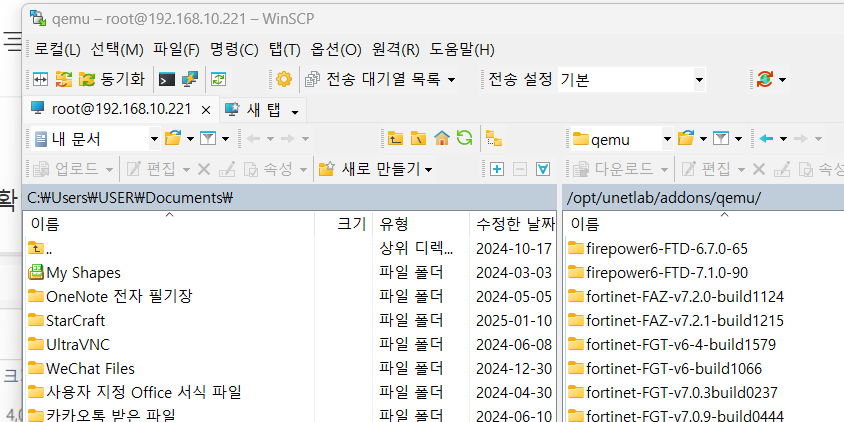Click the green refresh keep-up-to-date icon

(218, 80)
